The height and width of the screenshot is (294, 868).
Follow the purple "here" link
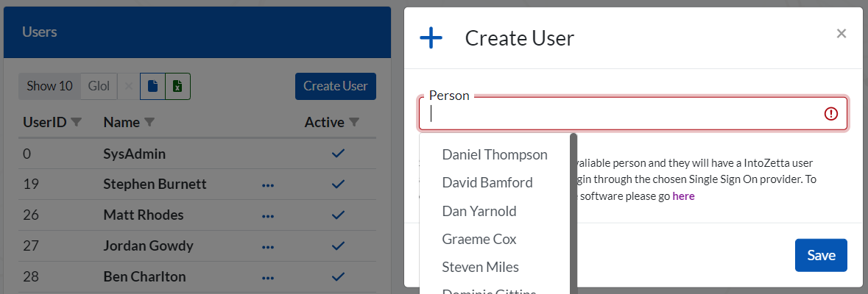point(683,196)
